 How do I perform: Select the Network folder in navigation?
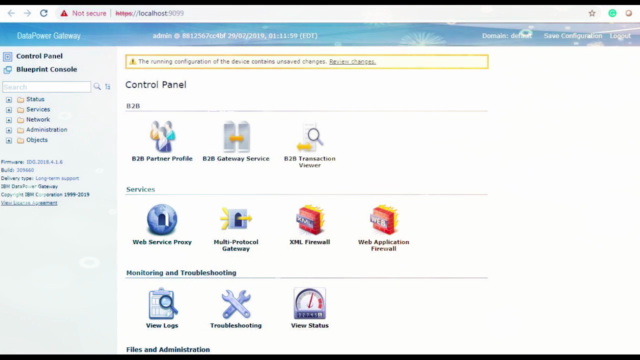(x=38, y=120)
